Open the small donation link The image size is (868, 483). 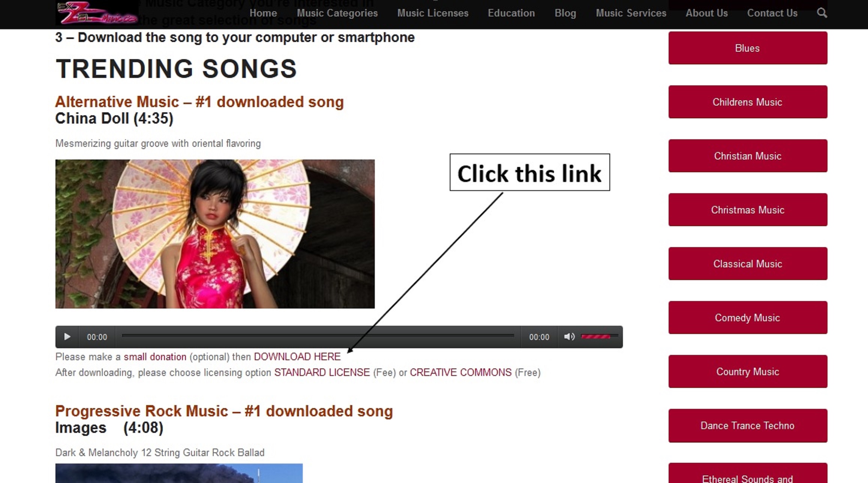[x=155, y=356]
